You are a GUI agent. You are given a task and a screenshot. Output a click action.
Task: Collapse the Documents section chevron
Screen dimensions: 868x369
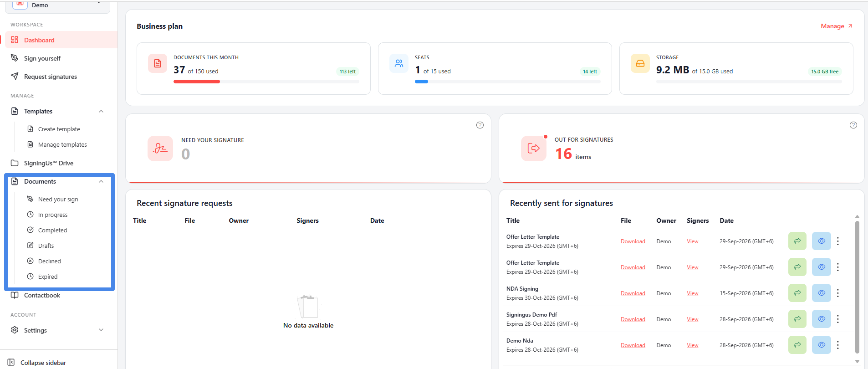101,181
